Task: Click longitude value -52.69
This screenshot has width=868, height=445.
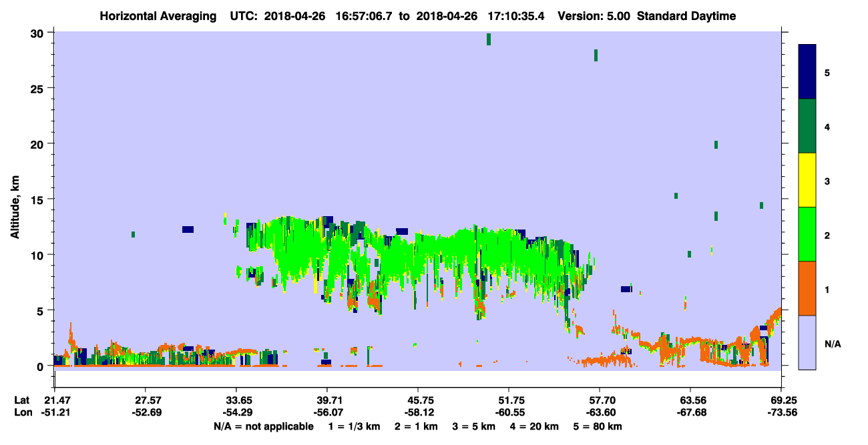Action: click(x=145, y=412)
